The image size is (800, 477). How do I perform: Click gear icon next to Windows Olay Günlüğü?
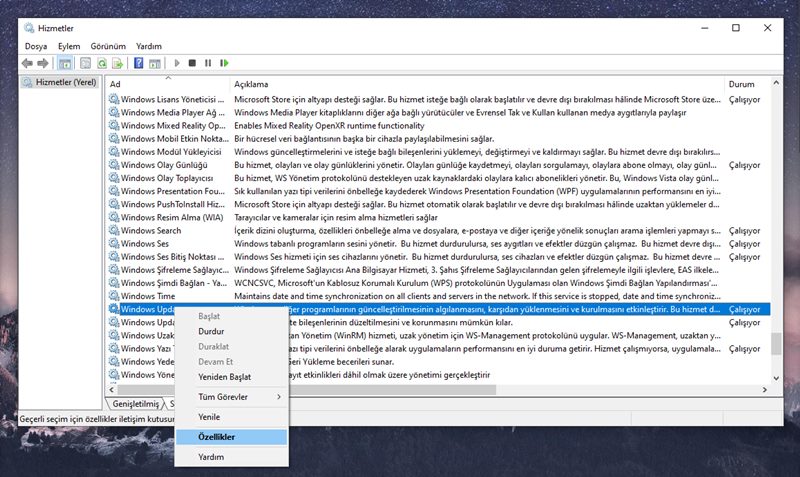114,165
